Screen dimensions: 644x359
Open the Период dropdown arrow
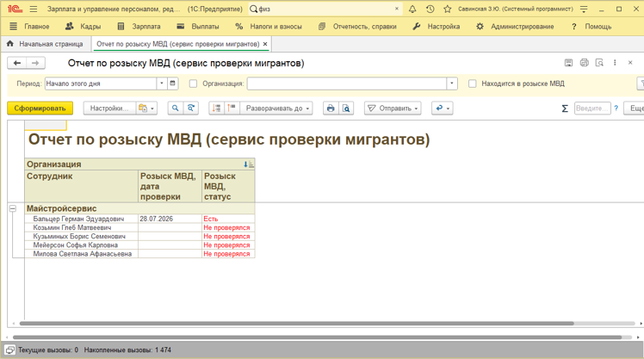coord(162,84)
